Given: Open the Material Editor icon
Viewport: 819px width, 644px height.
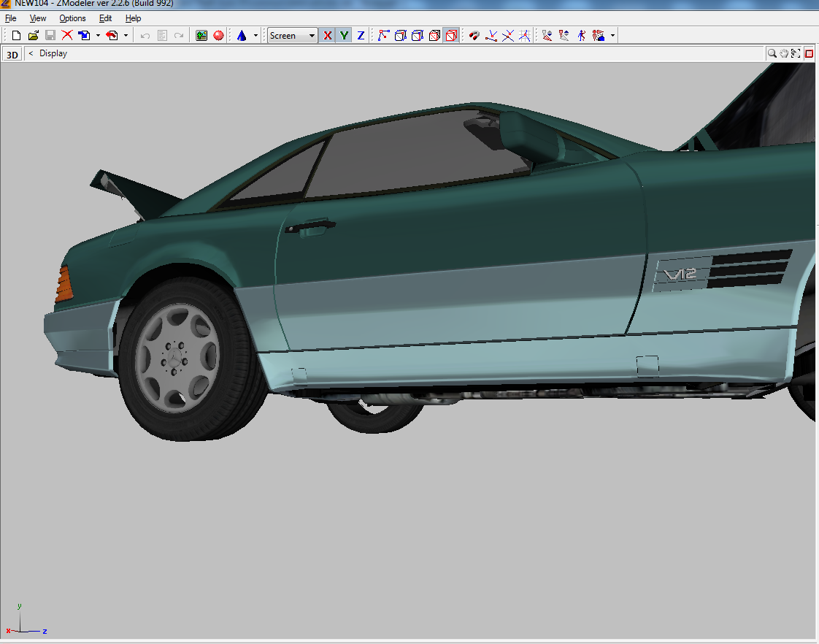Looking at the screenshot, I should 201,35.
